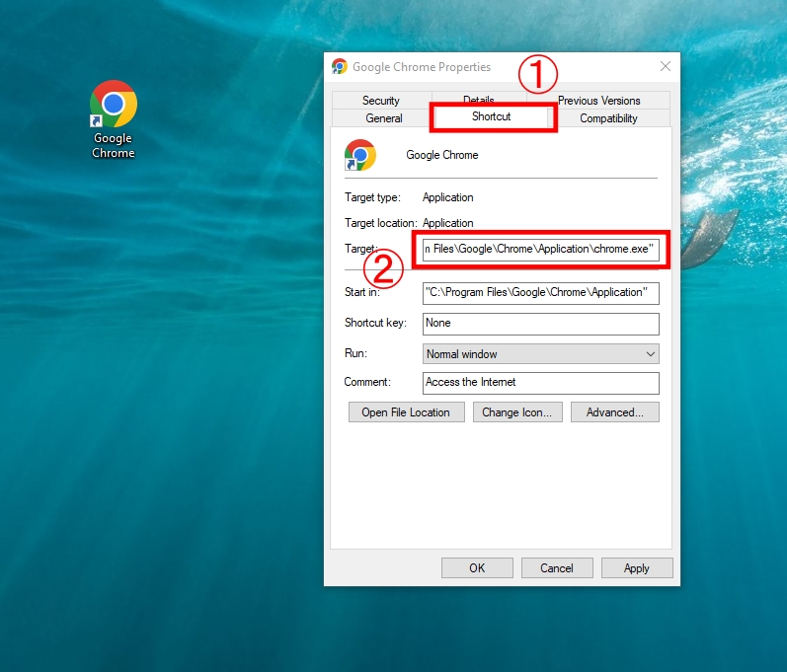Focus the Shortcut key field showing None
787x672 pixels.
[x=540, y=324]
